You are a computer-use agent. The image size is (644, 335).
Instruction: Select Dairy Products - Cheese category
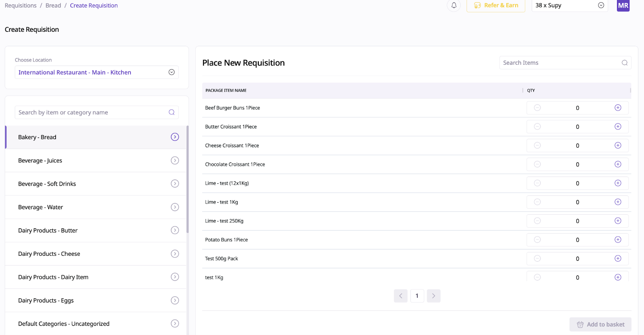(x=96, y=254)
